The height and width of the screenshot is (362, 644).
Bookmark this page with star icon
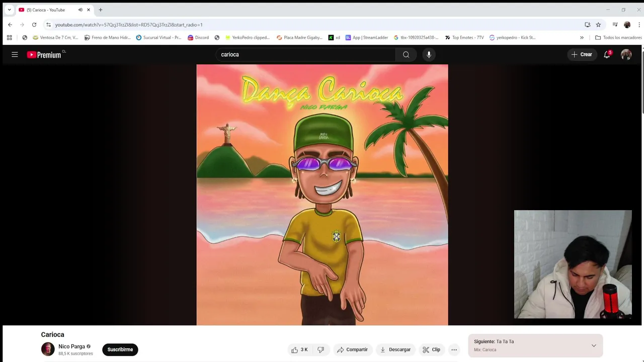(598, 25)
